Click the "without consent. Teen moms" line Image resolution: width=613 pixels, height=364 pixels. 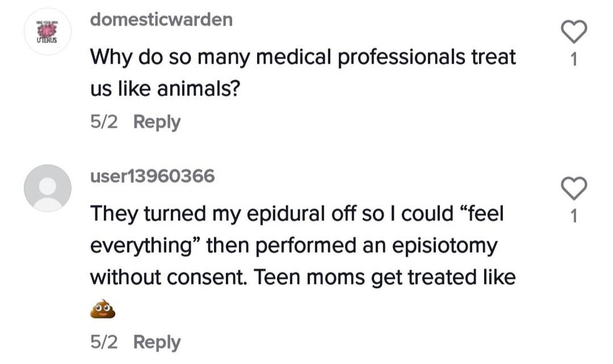[303, 276]
